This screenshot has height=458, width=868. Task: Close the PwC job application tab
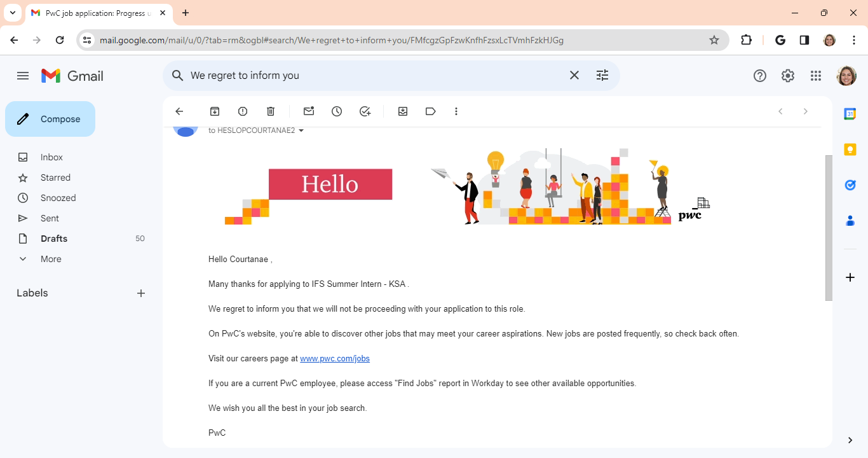163,13
